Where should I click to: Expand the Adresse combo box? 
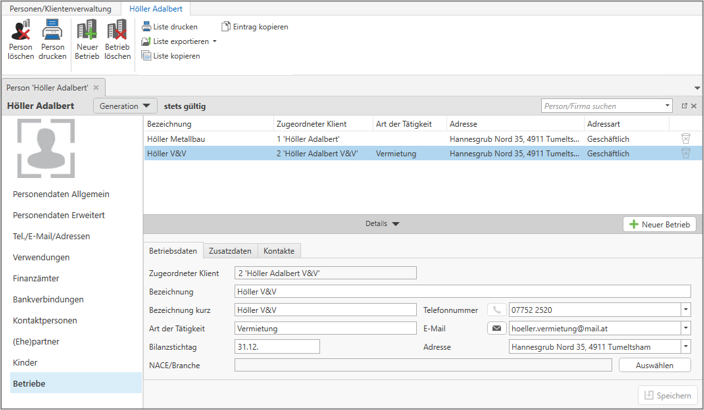coord(685,347)
